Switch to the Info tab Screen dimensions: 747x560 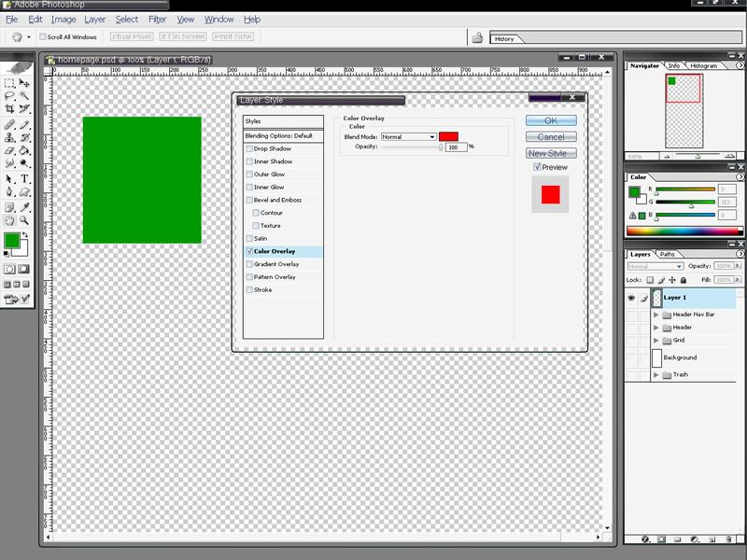tap(673, 65)
